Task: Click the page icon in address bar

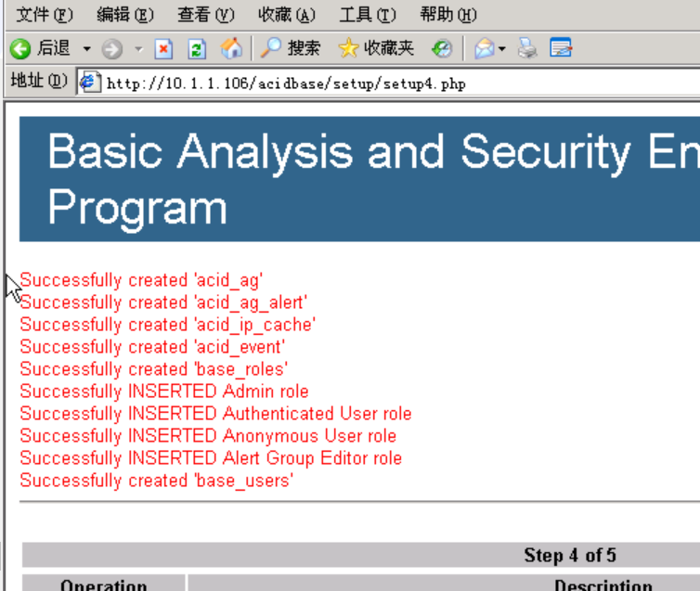Action: click(90, 83)
